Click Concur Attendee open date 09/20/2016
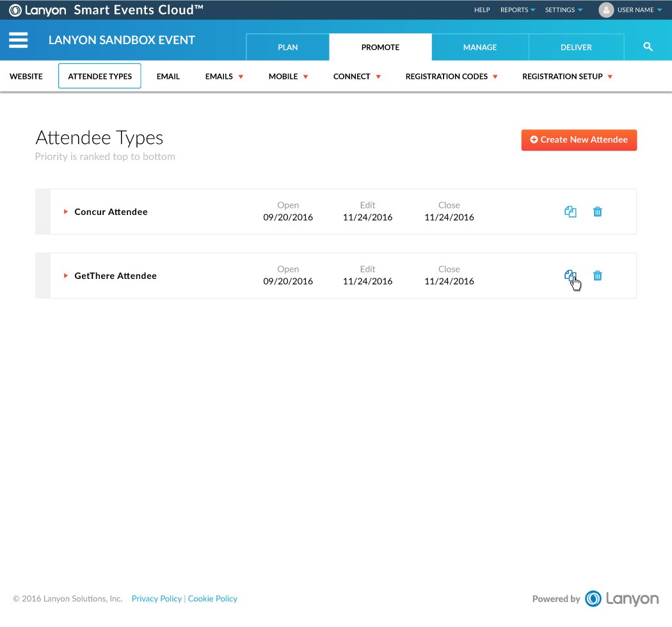This screenshot has height=627, width=672. pos(288,218)
